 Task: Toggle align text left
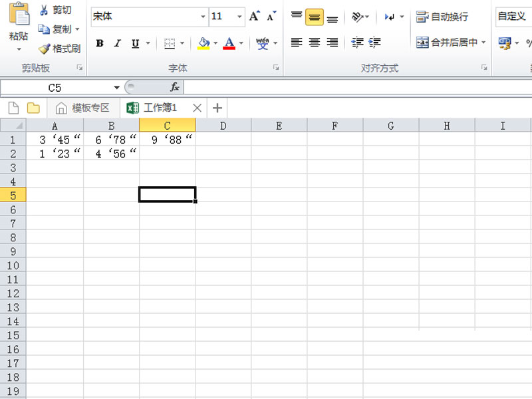(297, 43)
